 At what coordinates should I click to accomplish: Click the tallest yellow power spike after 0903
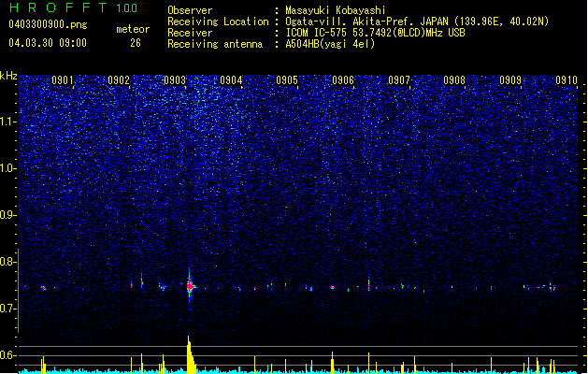191,355
